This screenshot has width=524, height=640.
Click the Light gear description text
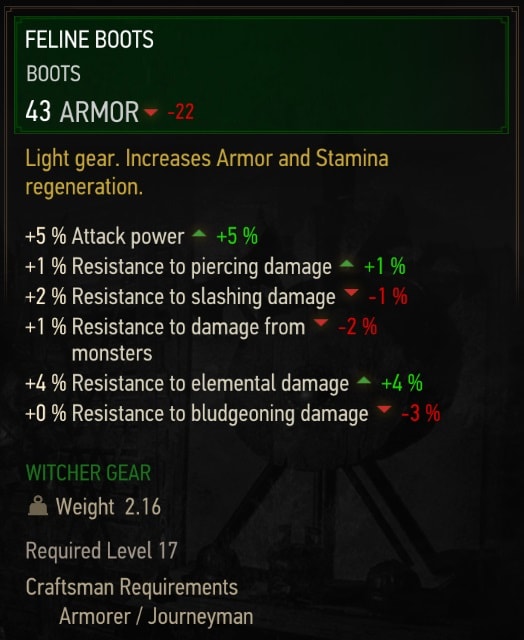pos(207,173)
